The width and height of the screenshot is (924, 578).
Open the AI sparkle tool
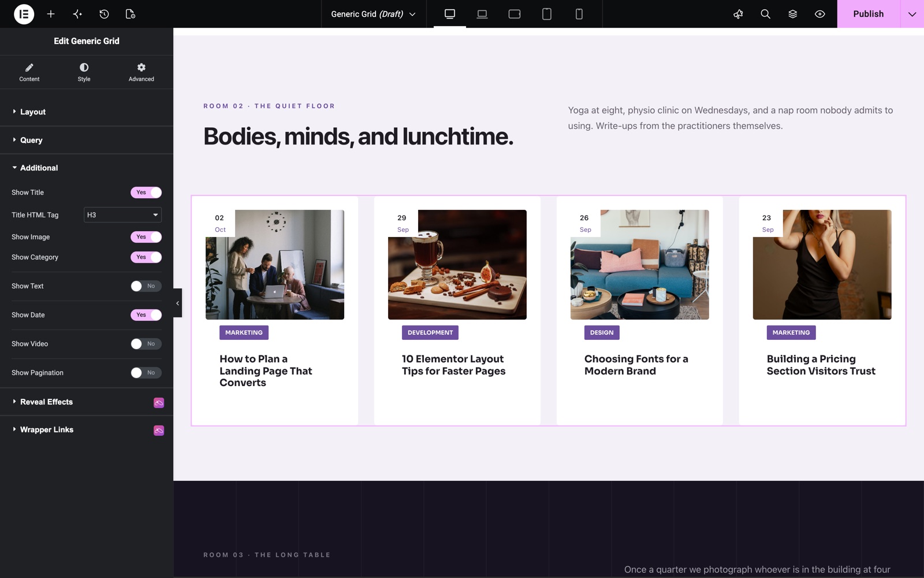coord(77,14)
